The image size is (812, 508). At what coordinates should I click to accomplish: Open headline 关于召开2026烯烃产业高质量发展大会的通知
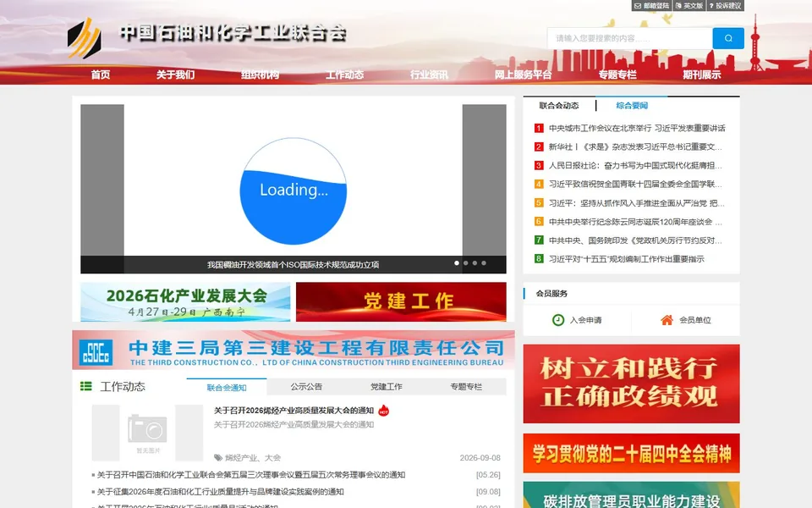(x=294, y=411)
